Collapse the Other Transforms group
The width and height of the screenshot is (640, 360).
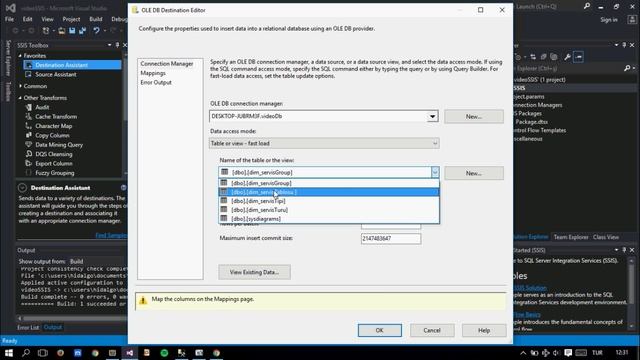click(20, 98)
